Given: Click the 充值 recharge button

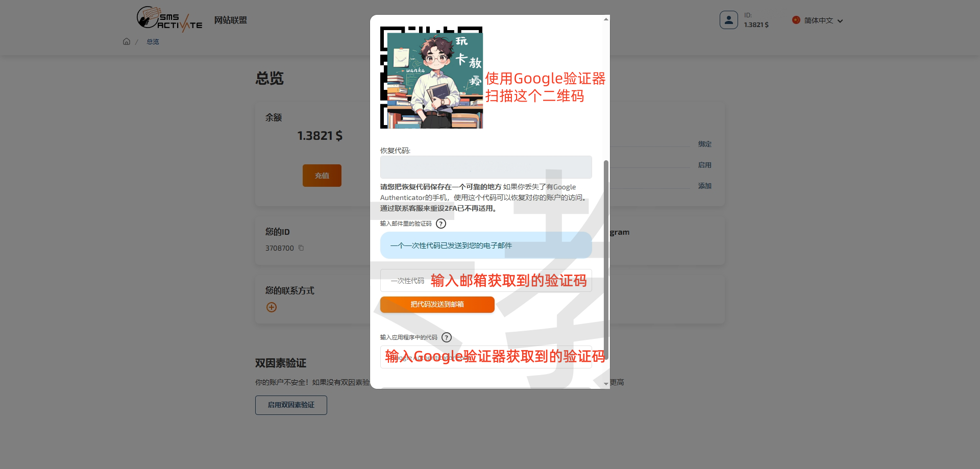Looking at the screenshot, I should tap(322, 175).
